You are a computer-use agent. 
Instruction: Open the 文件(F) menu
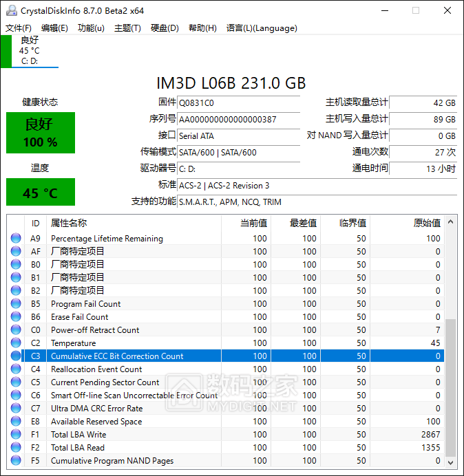[x=19, y=28]
